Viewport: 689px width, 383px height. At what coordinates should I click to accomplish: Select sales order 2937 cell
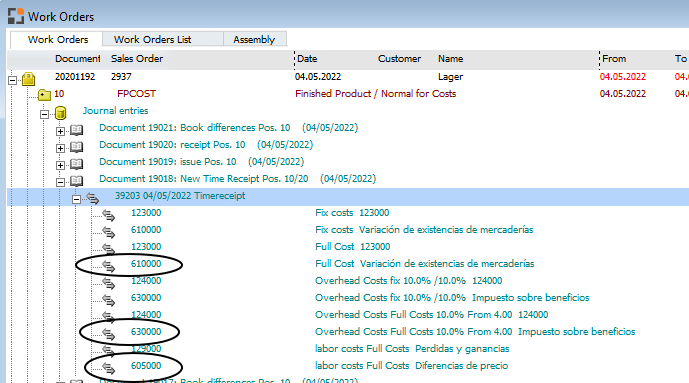(121, 77)
